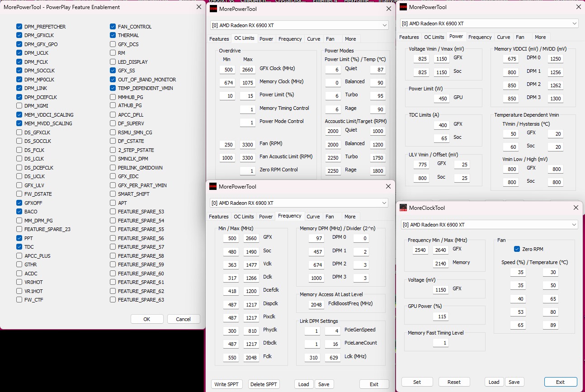Screen dimensions: 585x392
Task: Click the Phyclk max field showing 810
Action: point(251,331)
